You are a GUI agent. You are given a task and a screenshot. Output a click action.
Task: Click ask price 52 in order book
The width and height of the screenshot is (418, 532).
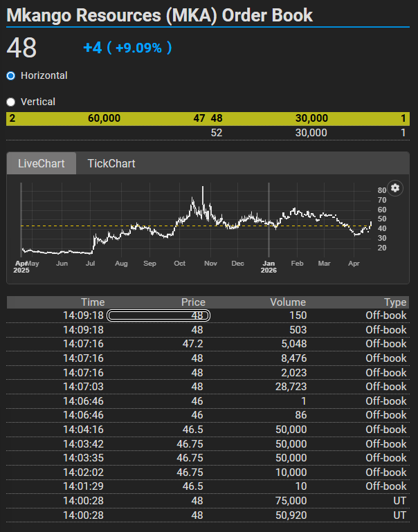217,133
